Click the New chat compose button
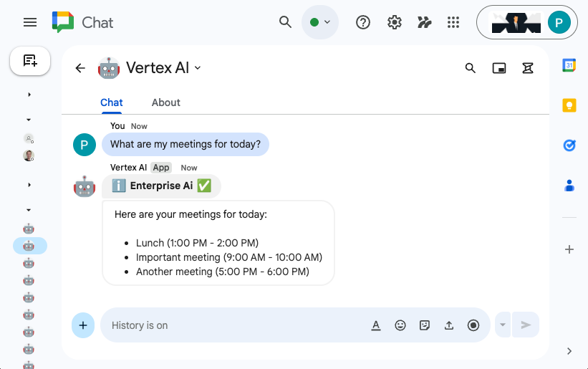This screenshot has width=588, height=369. pyautogui.click(x=30, y=61)
